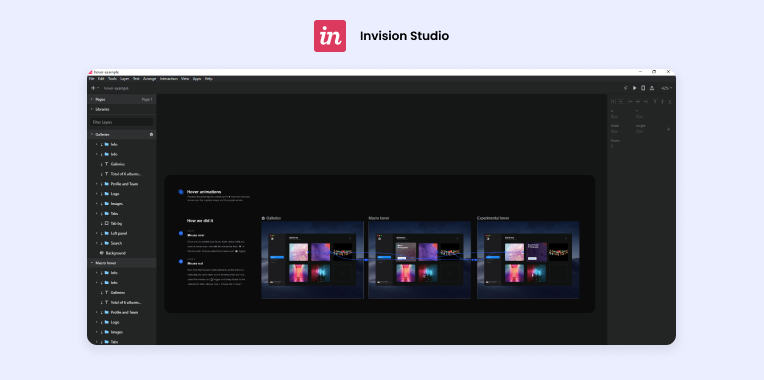Click the share/upload icon in top toolbar
The width and height of the screenshot is (764, 380).
tap(652, 88)
